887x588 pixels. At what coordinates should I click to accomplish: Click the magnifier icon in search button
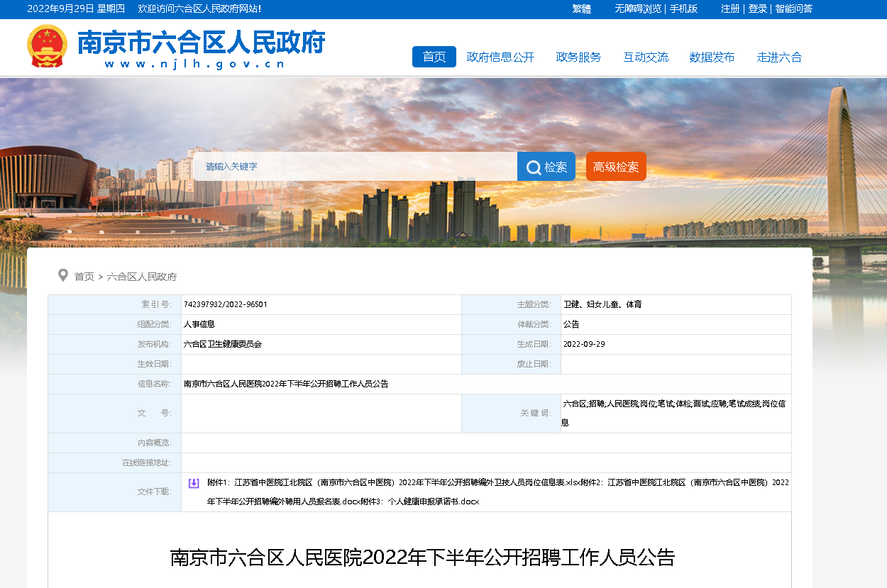(534, 167)
